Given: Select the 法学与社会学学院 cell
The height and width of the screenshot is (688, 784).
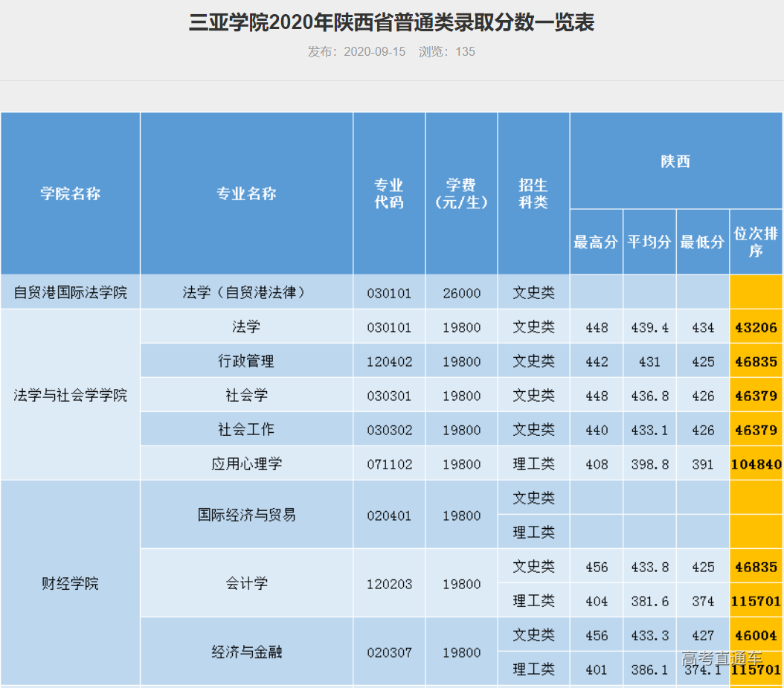Looking at the screenshot, I should click(69, 395).
